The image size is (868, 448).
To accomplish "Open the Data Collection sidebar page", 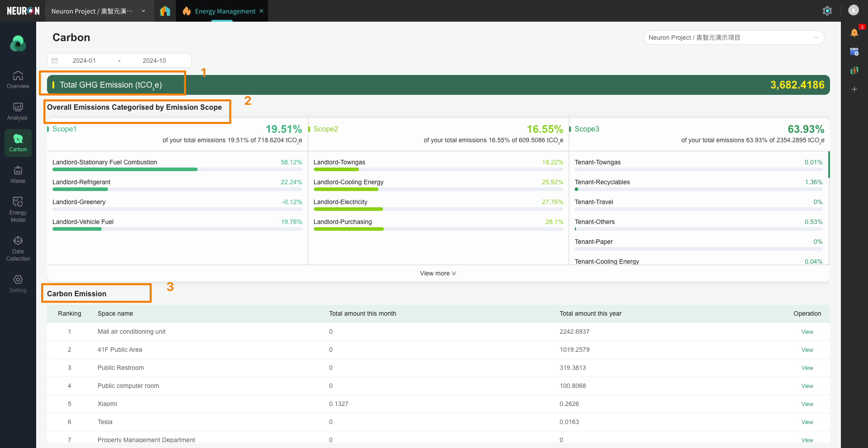I will click(x=18, y=248).
